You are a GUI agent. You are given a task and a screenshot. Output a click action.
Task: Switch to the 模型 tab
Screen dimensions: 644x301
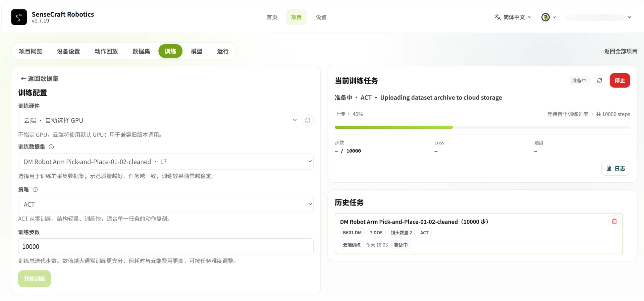[197, 51]
